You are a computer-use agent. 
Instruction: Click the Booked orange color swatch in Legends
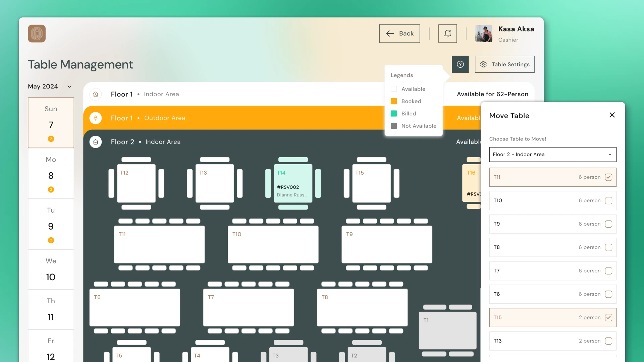click(x=393, y=101)
